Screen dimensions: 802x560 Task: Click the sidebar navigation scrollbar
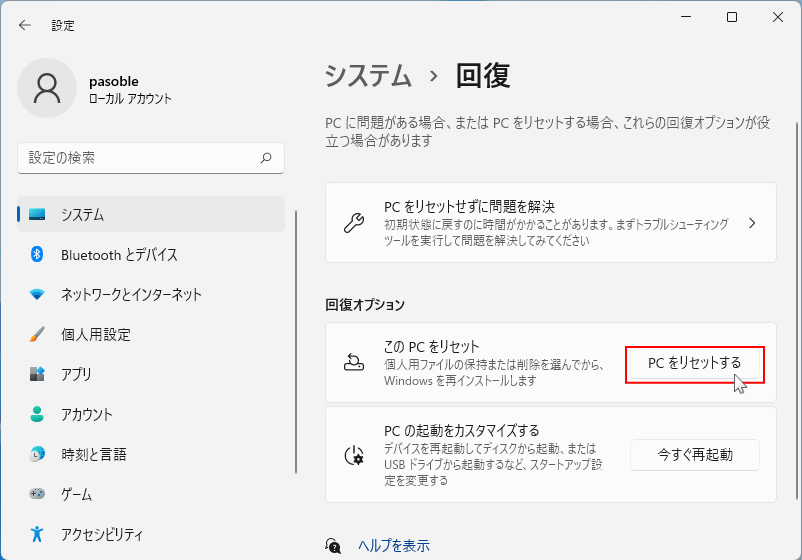pyautogui.click(x=296, y=342)
